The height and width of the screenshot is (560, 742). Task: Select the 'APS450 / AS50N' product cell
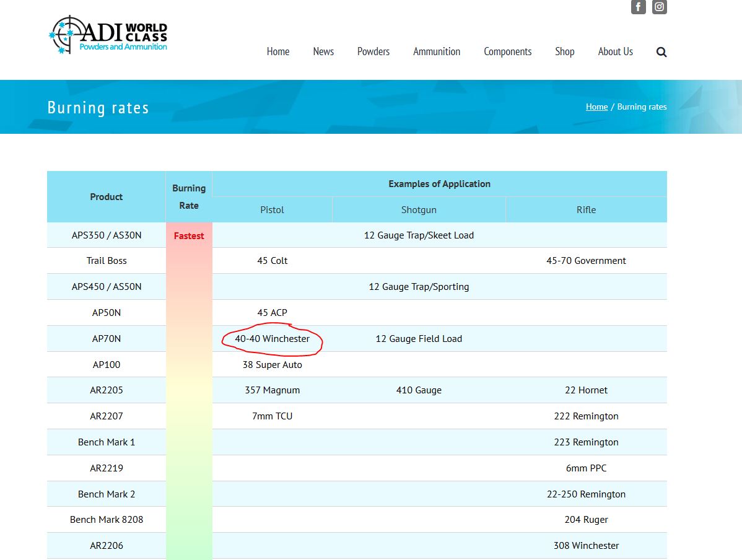107,286
